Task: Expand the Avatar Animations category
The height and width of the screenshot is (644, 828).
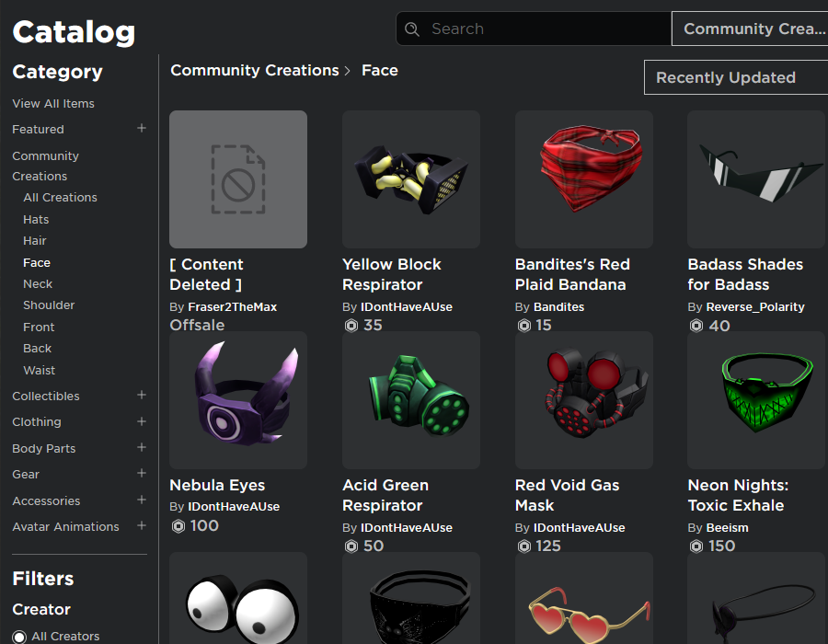Action: tap(142, 525)
